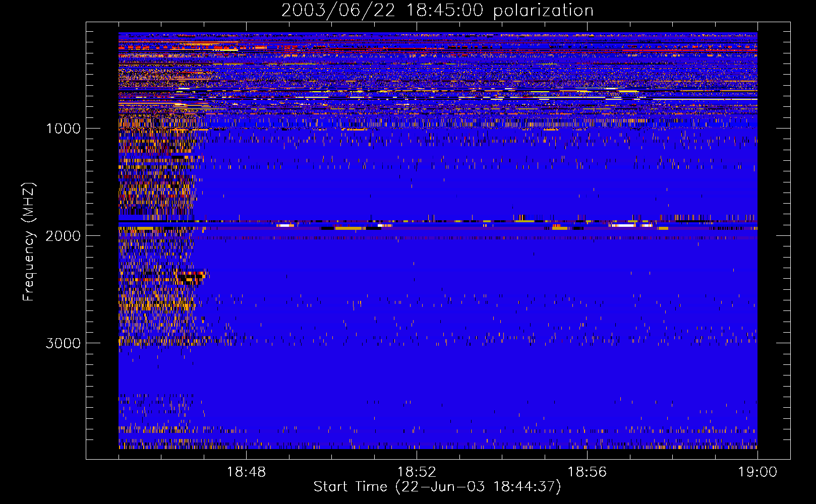
Task: Click the 18:56 time tick label
Action: pos(587,472)
